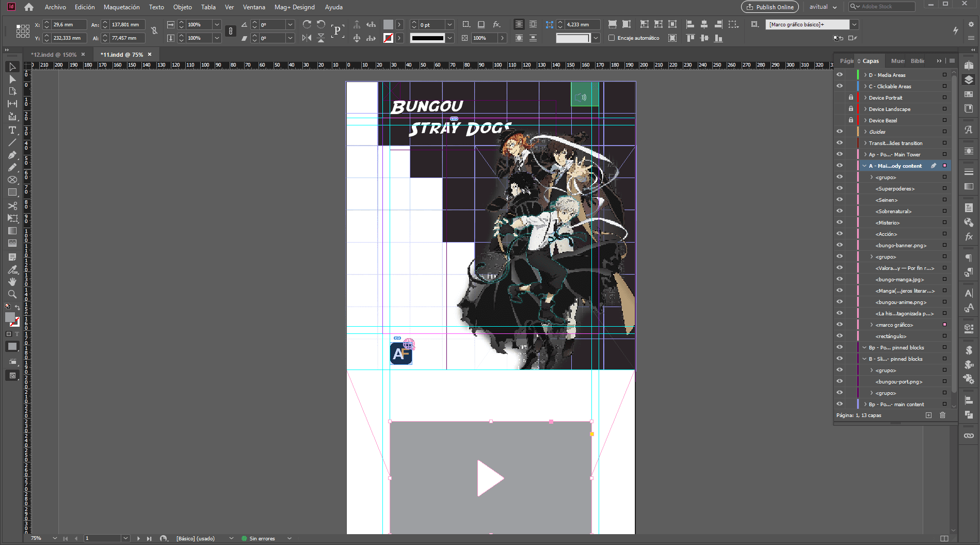
Task: Pick the Zoom tool
Action: [x=12, y=294]
